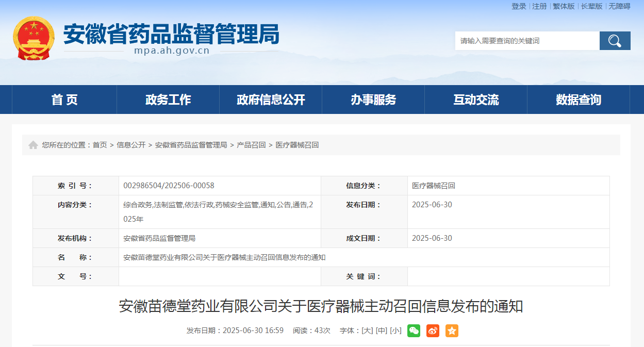The height and width of the screenshot is (347, 644).
Task: Set font size to 小
Action: (x=396, y=331)
